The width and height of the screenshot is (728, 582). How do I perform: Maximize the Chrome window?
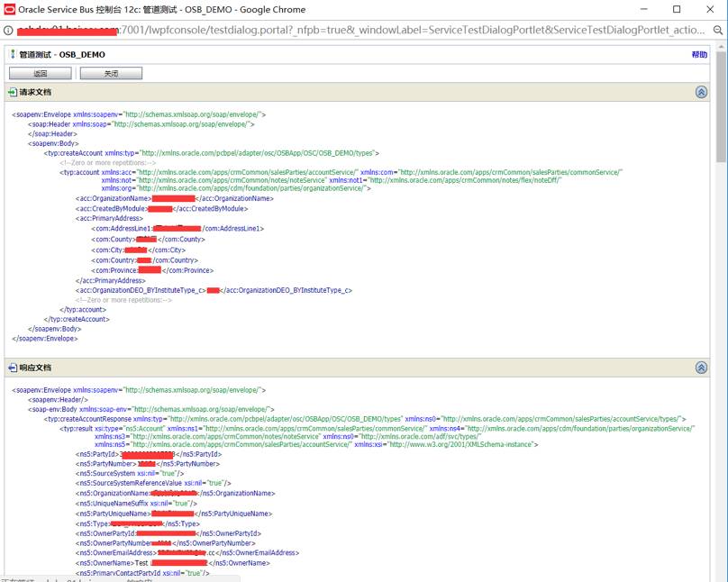tap(677, 9)
